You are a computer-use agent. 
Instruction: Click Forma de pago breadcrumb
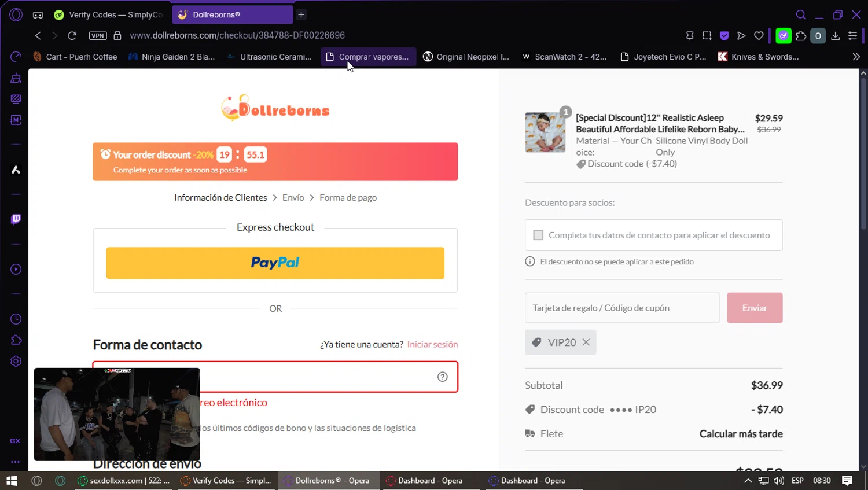pyautogui.click(x=348, y=198)
